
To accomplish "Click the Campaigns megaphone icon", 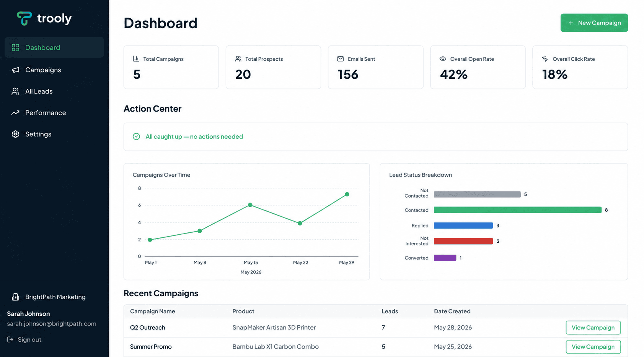I will pos(15,70).
